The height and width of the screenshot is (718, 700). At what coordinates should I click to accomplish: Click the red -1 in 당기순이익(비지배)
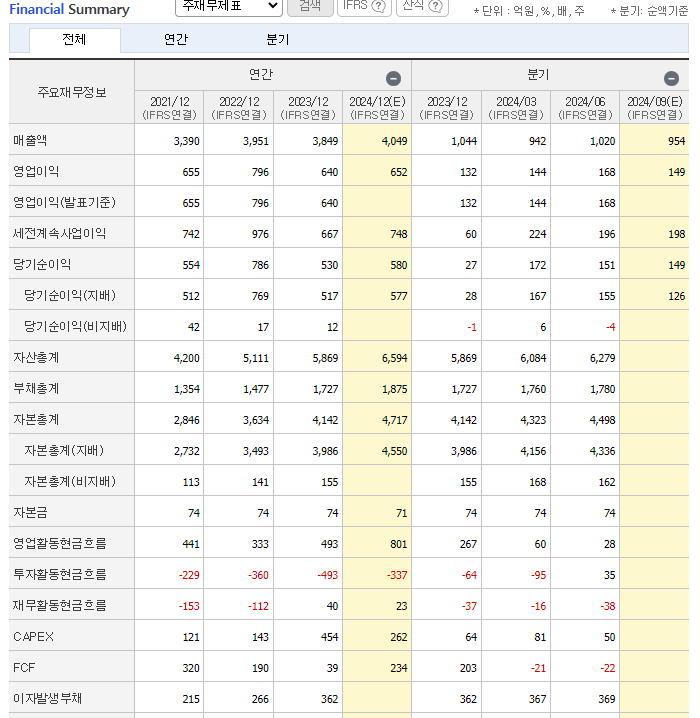click(472, 327)
